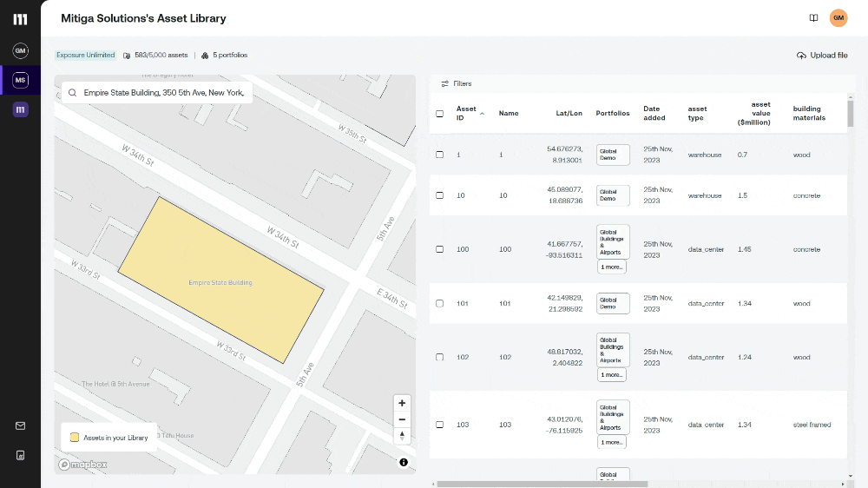Select checkbox for asset 102
The width and height of the screenshot is (868, 488).
click(439, 357)
